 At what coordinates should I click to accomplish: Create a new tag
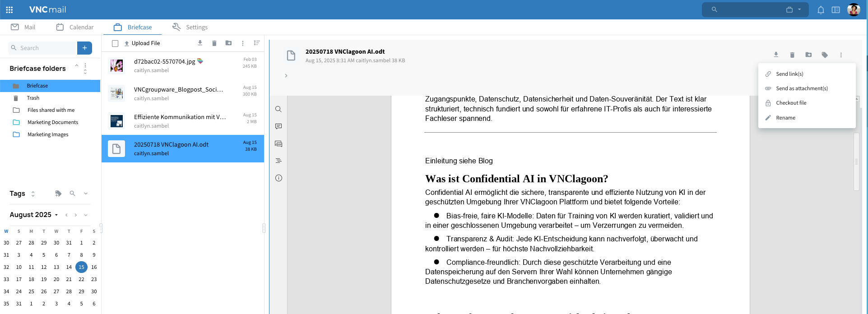pos(58,194)
